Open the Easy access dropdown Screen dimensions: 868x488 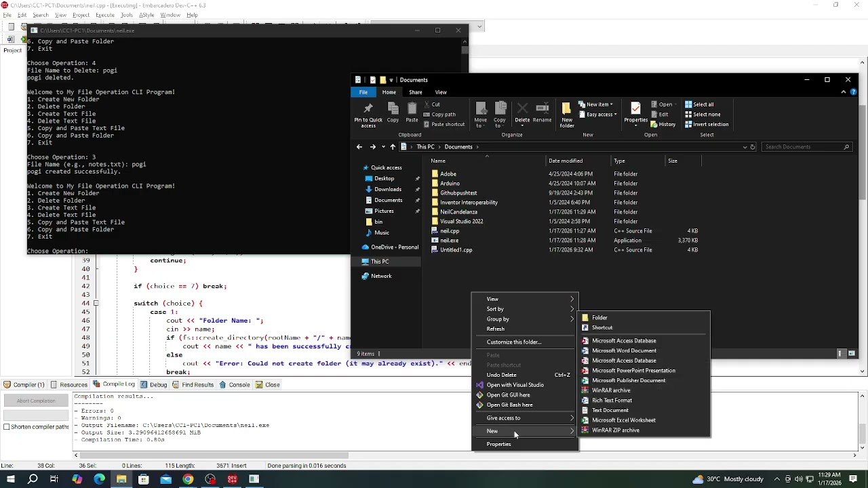pyautogui.click(x=598, y=115)
